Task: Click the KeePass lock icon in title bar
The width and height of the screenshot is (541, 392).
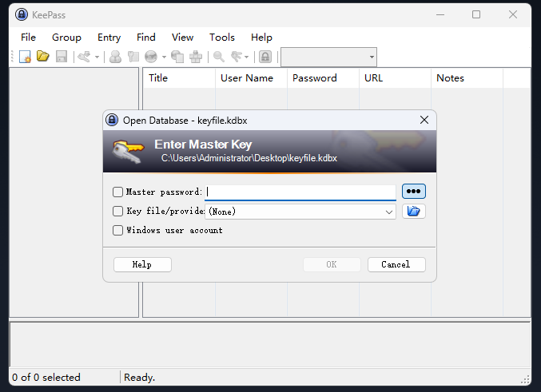Action: coord(22,14)
